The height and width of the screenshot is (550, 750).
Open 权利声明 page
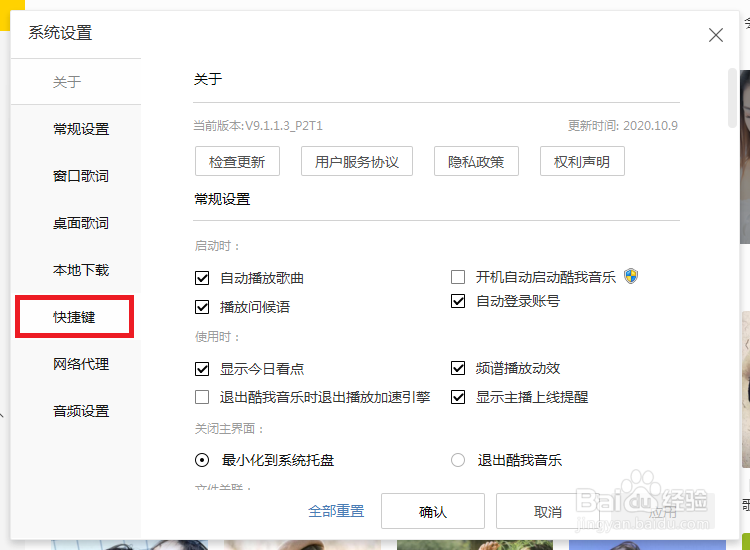(x=582, y=162)
